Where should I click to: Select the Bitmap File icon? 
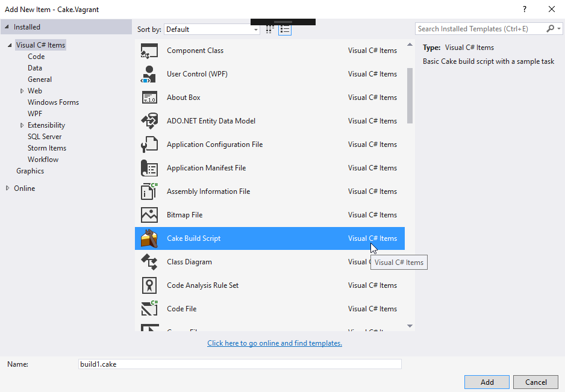pos(149,215)
